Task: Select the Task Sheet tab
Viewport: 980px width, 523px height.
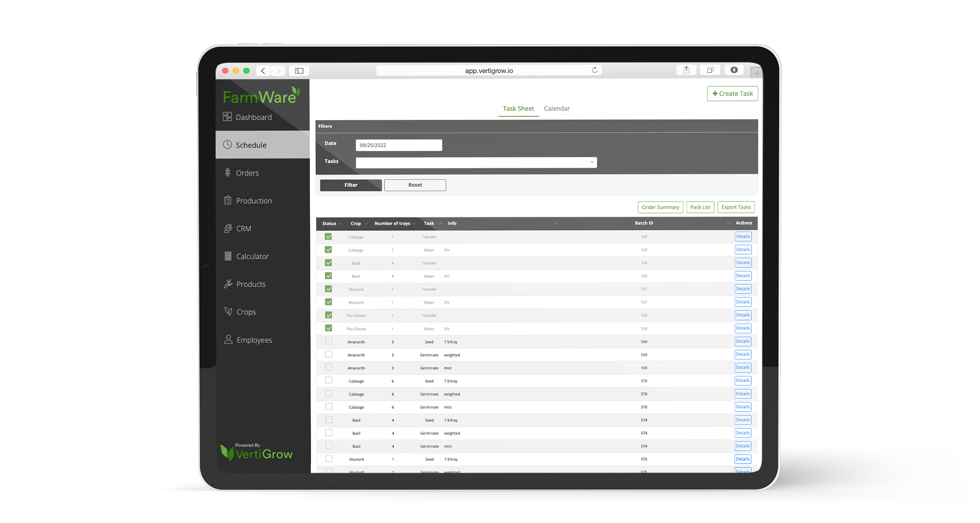Action: coord(518,108)
